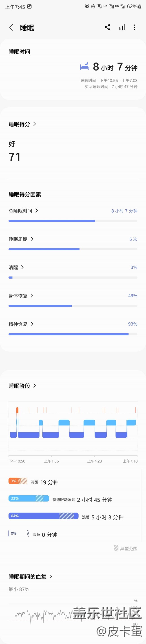
Task: Open the sleep statistics chart icon
Action: [122, 27]
